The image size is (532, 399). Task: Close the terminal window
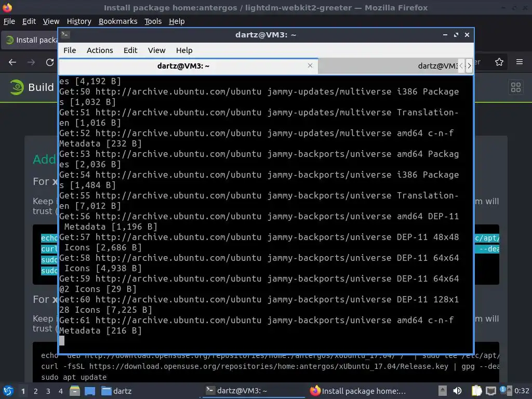tap(467, 35)
